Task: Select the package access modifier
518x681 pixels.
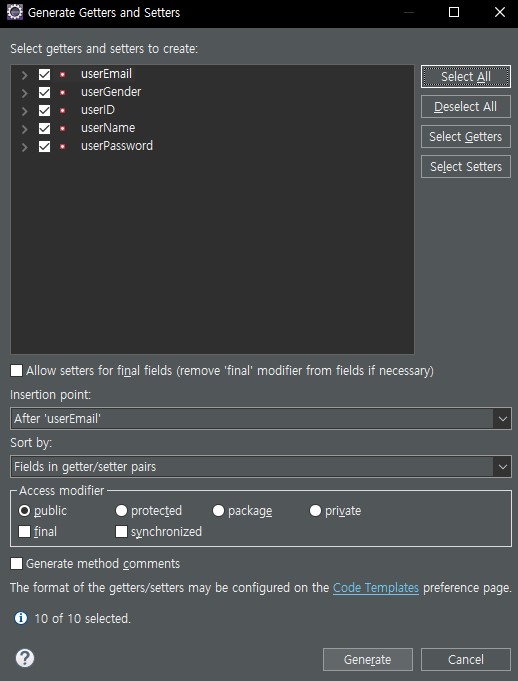Action: (218, 511)
